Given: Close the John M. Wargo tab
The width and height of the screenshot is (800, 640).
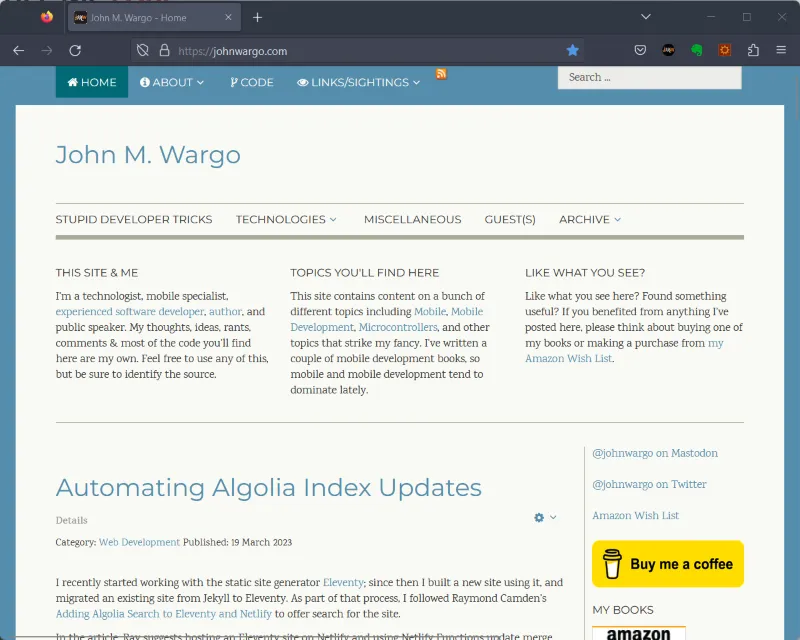Looking at the screenshot, I should pyautogui.click(x=228, y=17).
